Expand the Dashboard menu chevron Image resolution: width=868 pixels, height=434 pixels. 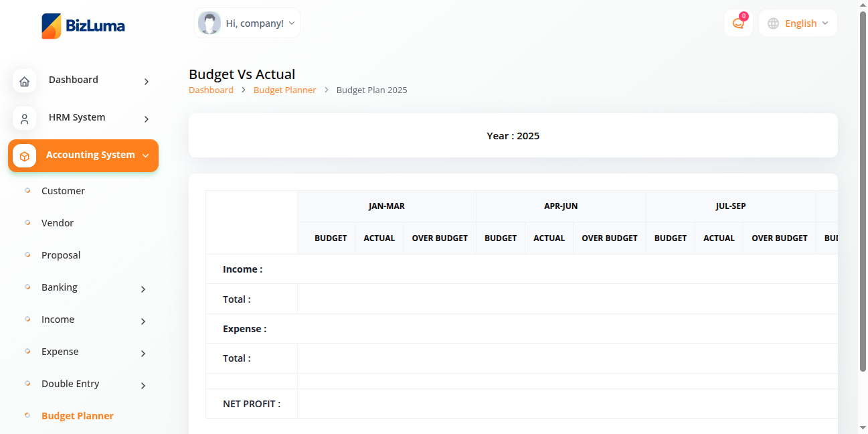pyautogui.click(x=146, y=82)
